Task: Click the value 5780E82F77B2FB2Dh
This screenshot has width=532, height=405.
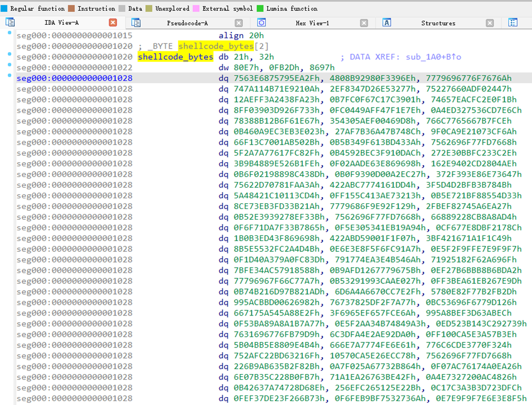Action: [474, 292]
